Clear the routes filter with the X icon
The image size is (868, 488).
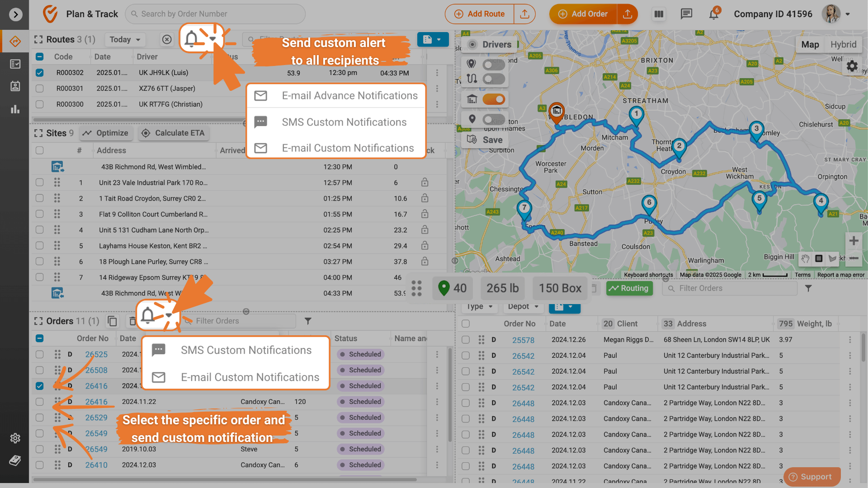click(167, 40)
